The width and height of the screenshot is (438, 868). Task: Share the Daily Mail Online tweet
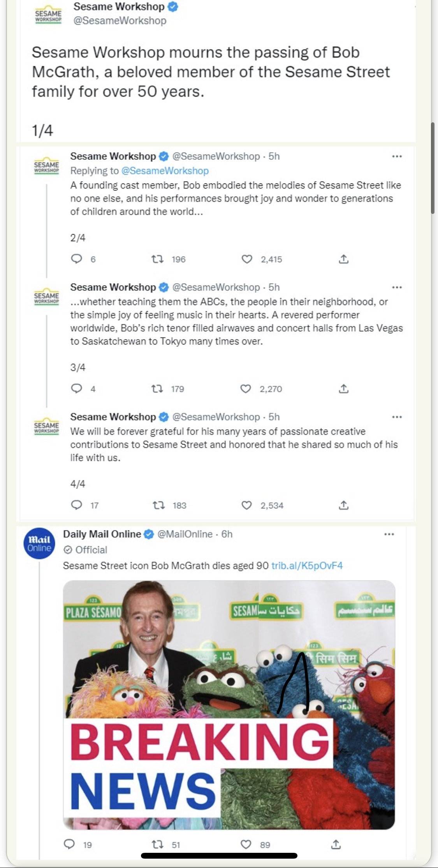(336, 845)
